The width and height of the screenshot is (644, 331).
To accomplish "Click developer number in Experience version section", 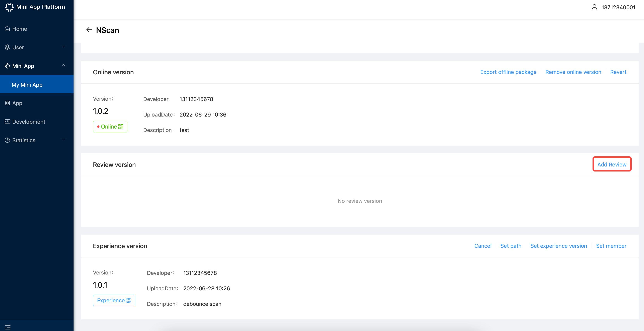I will click(x=200, y=273).
